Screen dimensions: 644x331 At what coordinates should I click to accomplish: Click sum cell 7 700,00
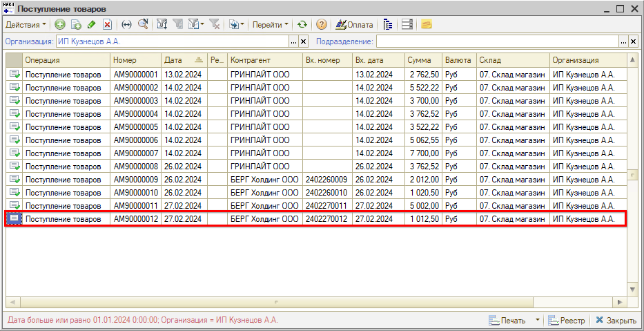pyautogui.click(x=425, y=153)
